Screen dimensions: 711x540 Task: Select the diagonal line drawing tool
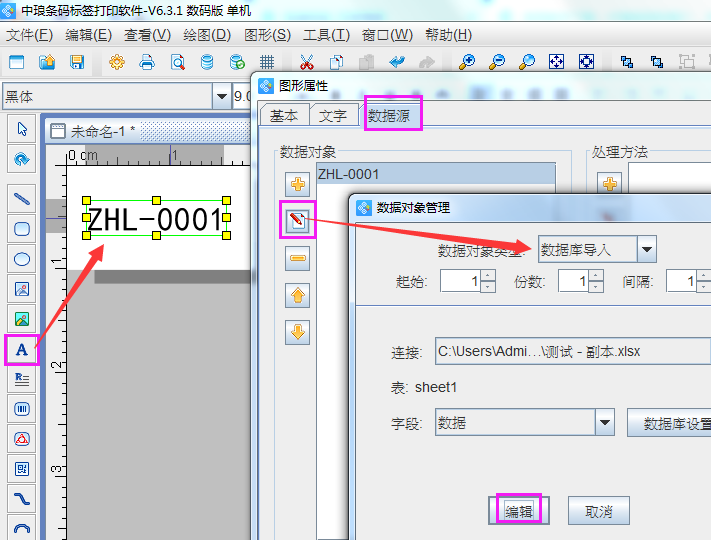click(22, 199)
